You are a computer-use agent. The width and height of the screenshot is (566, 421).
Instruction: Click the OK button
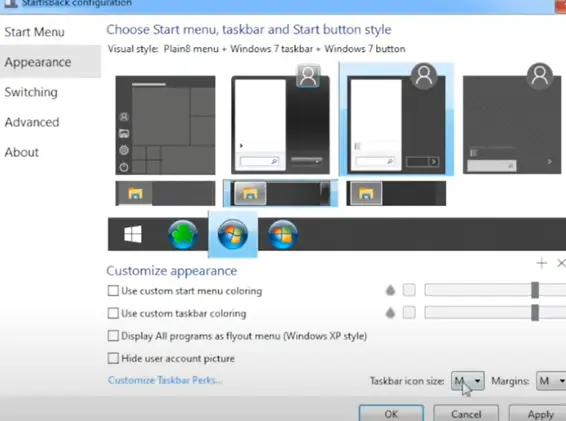[391, 413]
